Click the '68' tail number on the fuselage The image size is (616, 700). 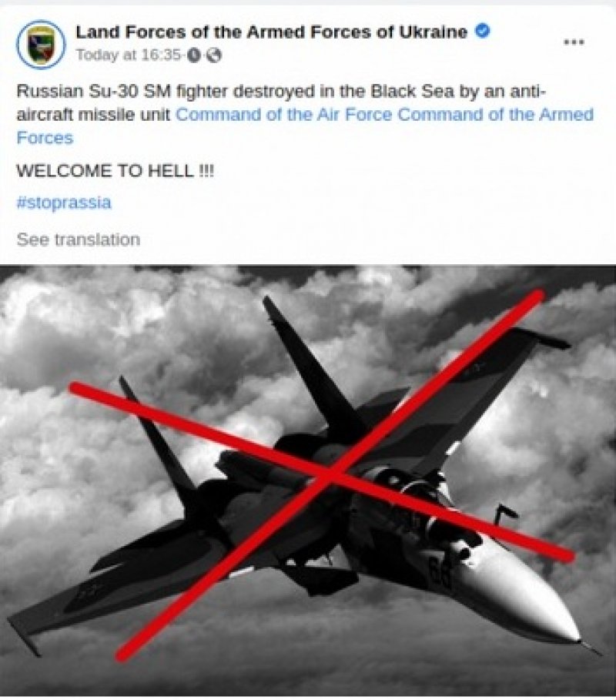point(440,572)
